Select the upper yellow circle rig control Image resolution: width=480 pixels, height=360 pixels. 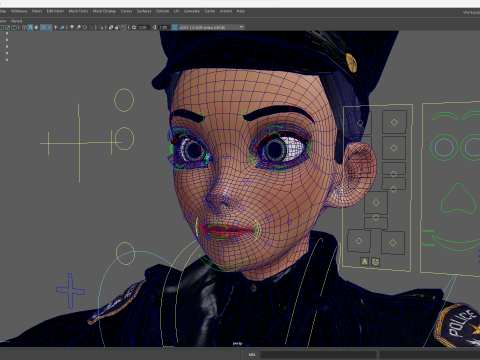(x=124, y=100)
